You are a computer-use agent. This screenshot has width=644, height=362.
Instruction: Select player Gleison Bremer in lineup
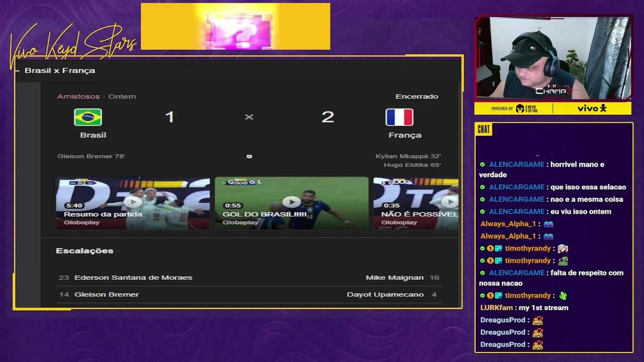[107, 294]
